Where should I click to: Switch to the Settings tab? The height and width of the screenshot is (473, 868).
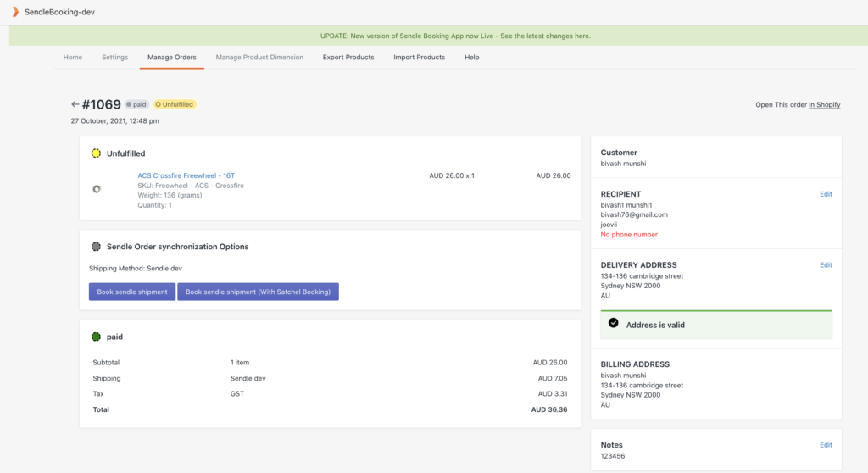click(114, 58)
